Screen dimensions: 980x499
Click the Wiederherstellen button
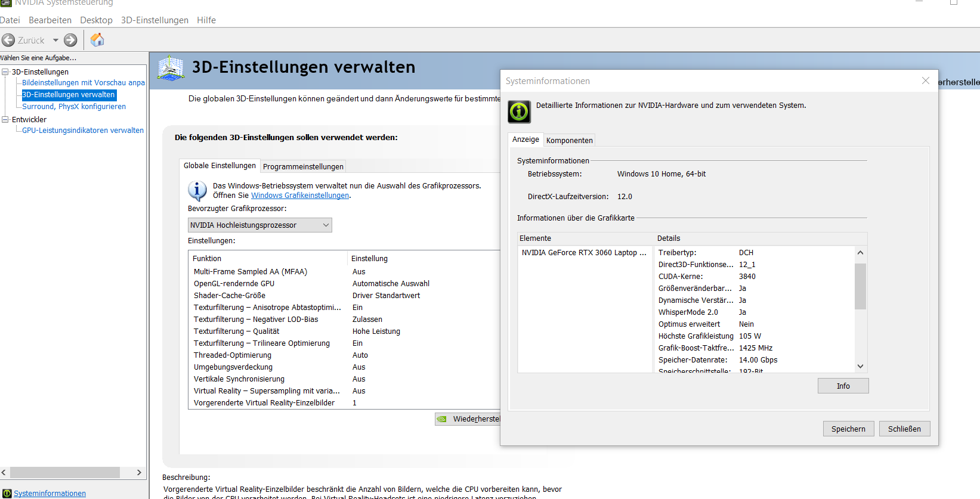pos(468,419)
